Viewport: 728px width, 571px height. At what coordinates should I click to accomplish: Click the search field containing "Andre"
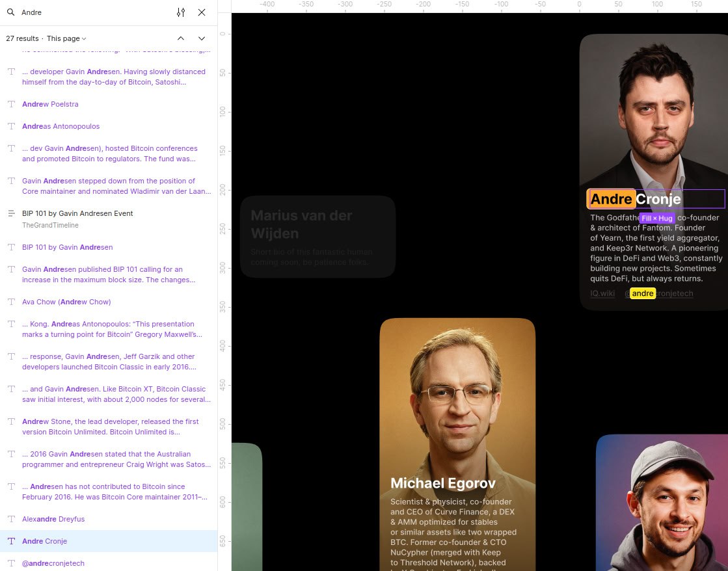[x=91, y=12]
